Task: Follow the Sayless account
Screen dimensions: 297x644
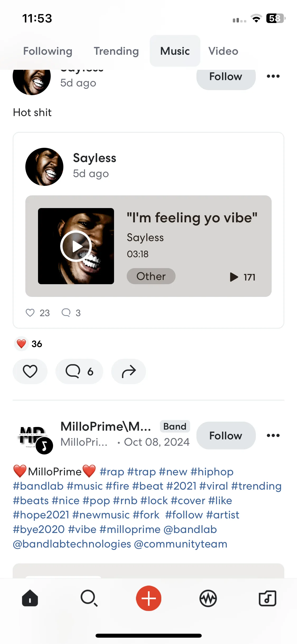Action: click(226, 77)
